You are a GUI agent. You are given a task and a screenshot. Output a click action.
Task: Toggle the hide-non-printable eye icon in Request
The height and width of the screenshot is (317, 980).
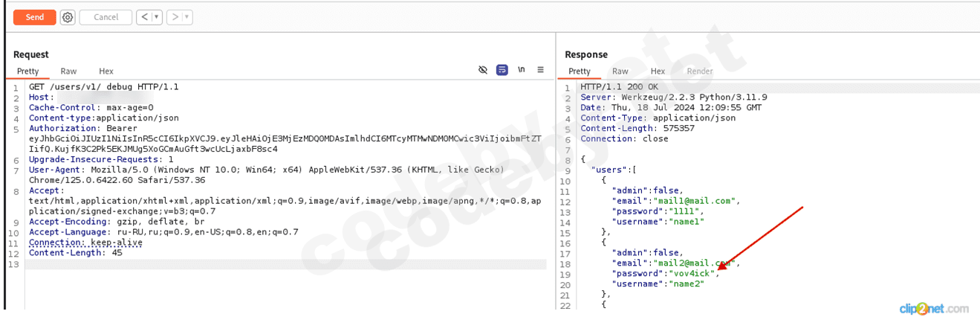pos(483,70)
